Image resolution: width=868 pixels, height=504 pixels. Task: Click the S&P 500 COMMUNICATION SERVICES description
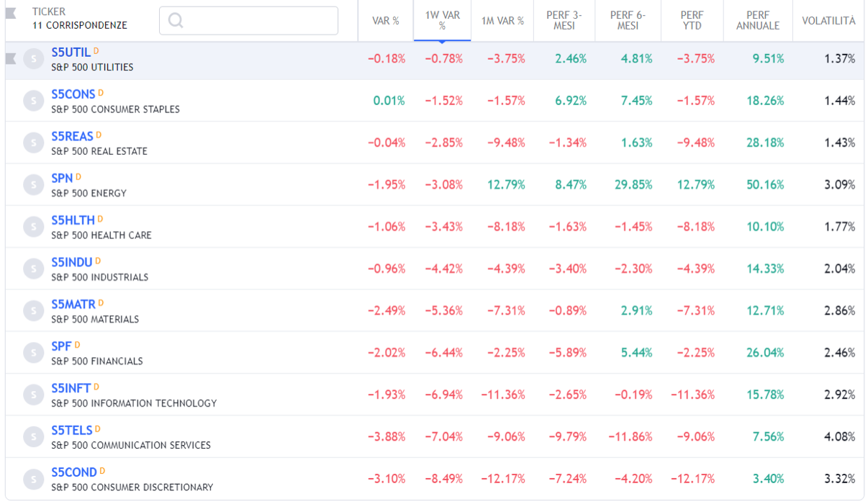[131, 445]
